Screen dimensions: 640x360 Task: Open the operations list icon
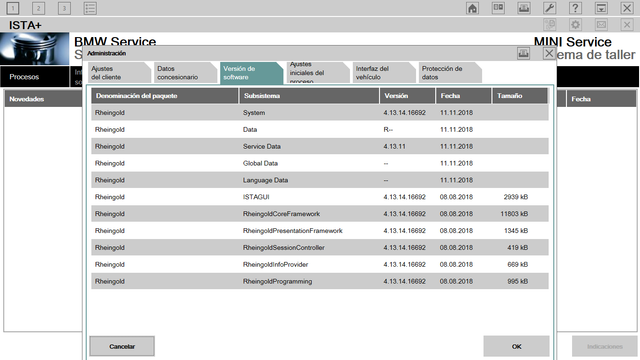pos(90,8)
